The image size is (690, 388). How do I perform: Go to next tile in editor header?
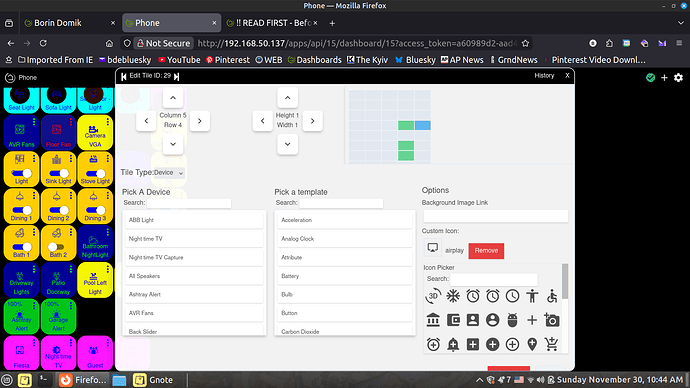pos(176,76)
